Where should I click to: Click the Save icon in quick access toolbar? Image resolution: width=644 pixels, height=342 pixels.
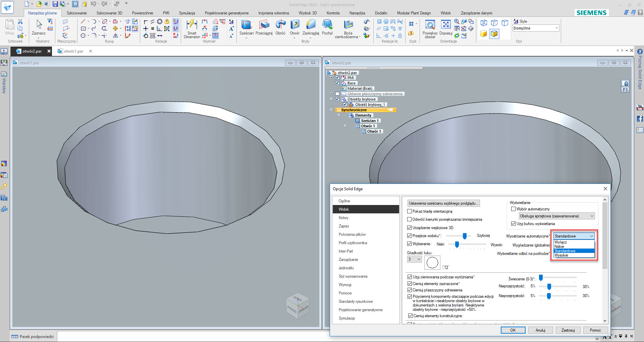pyautogui.click(x=55, y=4)
